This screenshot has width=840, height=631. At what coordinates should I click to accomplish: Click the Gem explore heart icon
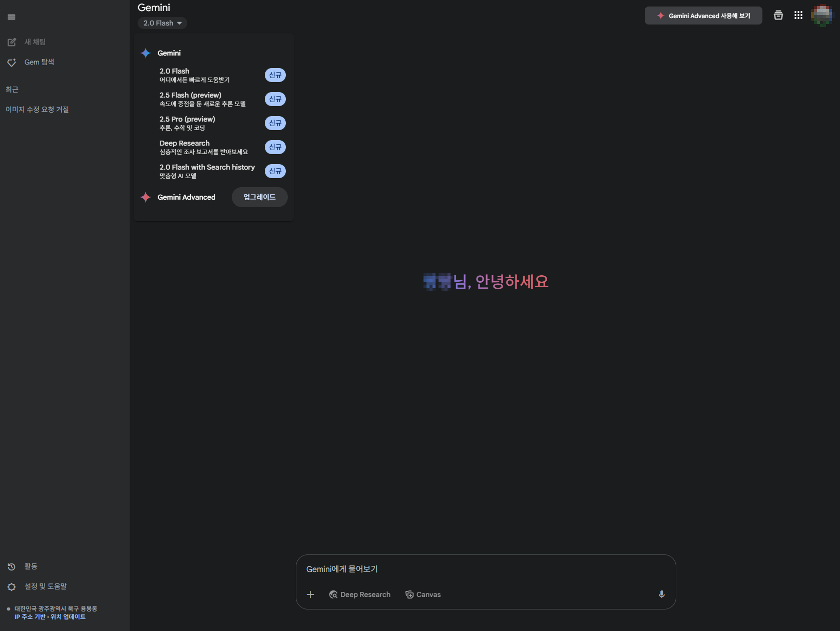[12, 63]
